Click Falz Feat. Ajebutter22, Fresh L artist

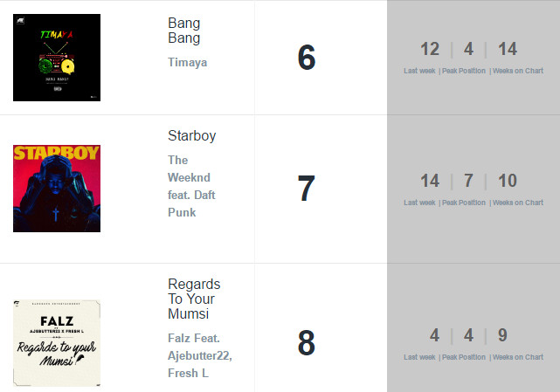pos(200,355)
